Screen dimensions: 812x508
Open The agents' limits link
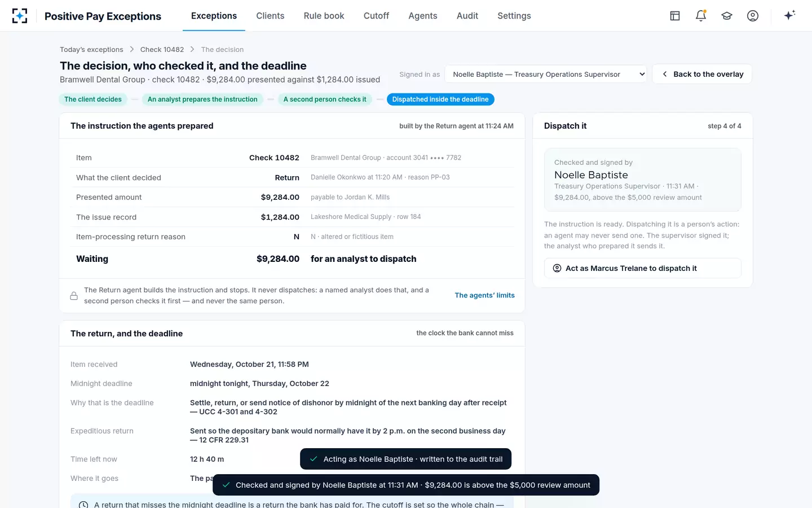pos(485,295)
